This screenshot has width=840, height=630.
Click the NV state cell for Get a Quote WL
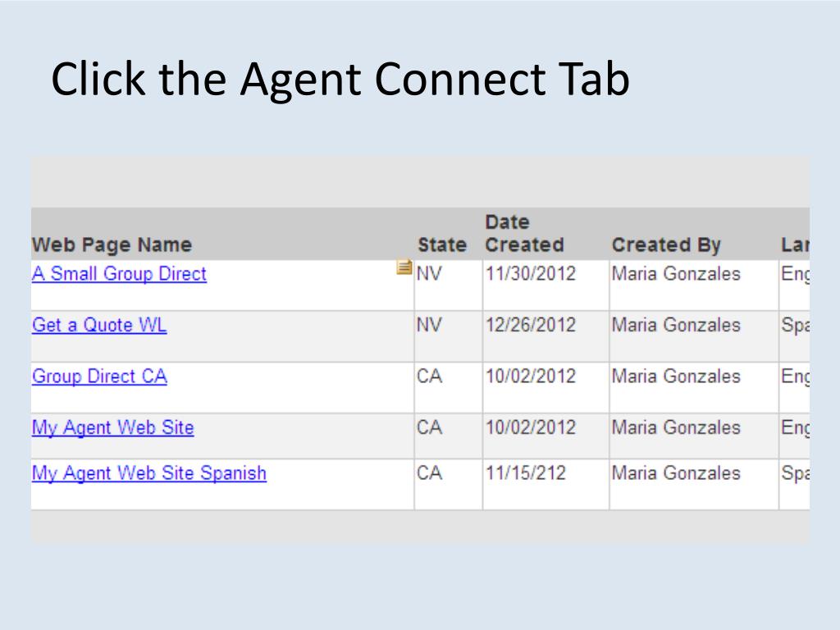(x=429, y=325)
